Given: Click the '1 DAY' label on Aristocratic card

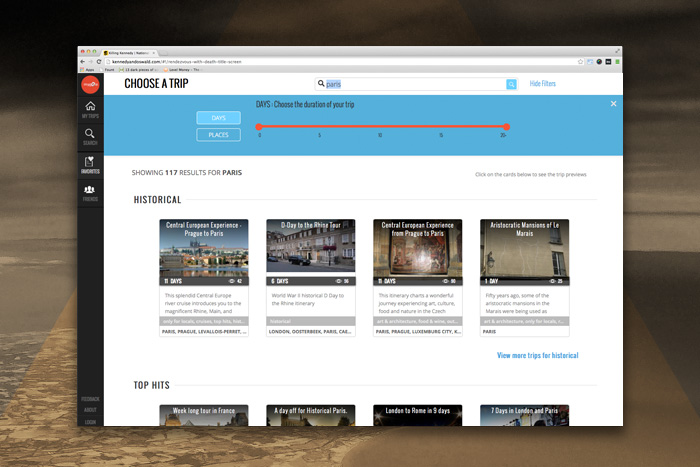Looking at the screenshot, I should coord(492,281).
